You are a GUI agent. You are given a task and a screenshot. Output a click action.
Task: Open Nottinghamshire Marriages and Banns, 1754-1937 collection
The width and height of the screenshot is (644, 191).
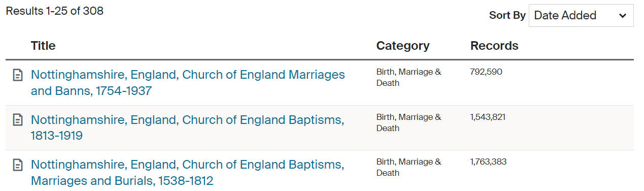click(188, 83)
